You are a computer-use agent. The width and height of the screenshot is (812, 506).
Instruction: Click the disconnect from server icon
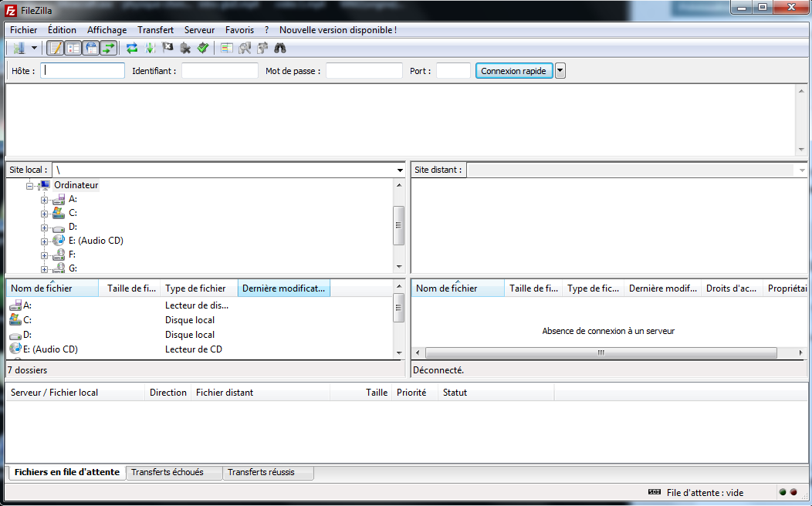click(185, 48)
